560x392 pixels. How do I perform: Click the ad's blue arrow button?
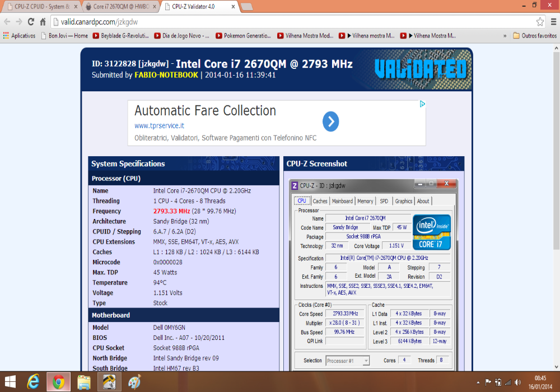pyautogui.click(x=331, y=122)
